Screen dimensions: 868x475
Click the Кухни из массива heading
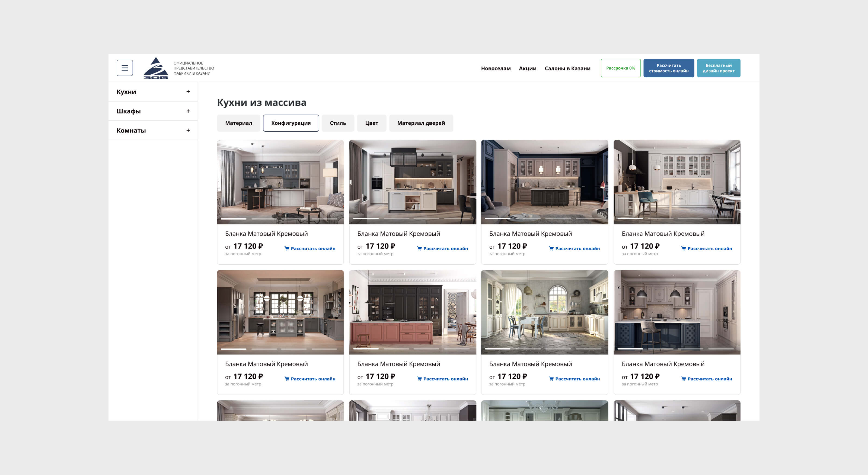(261, 102)
